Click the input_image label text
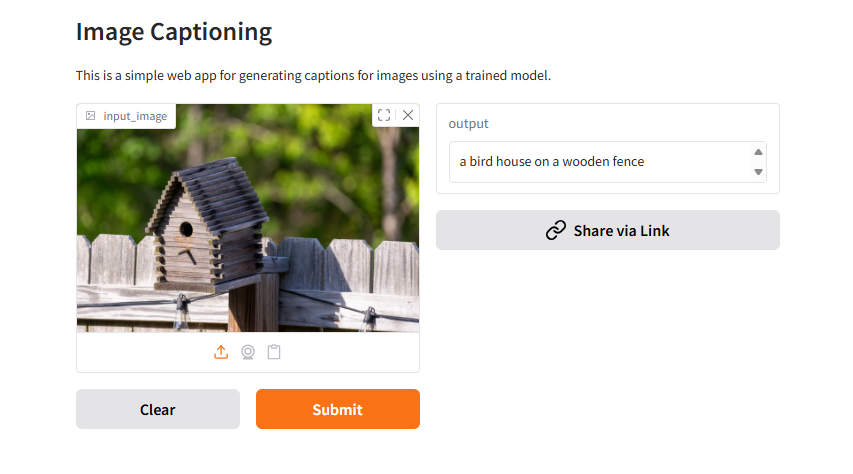The image size is (853, 474). (135, 116)
